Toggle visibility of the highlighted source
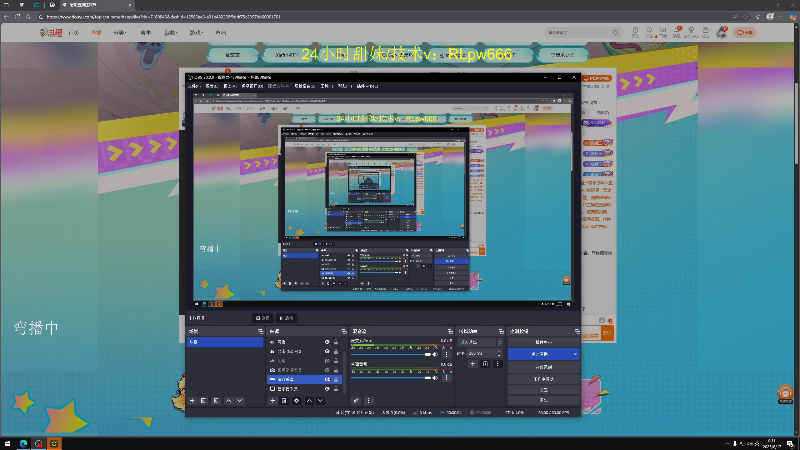The image size is (800, 450). click(x=327, y=380)
